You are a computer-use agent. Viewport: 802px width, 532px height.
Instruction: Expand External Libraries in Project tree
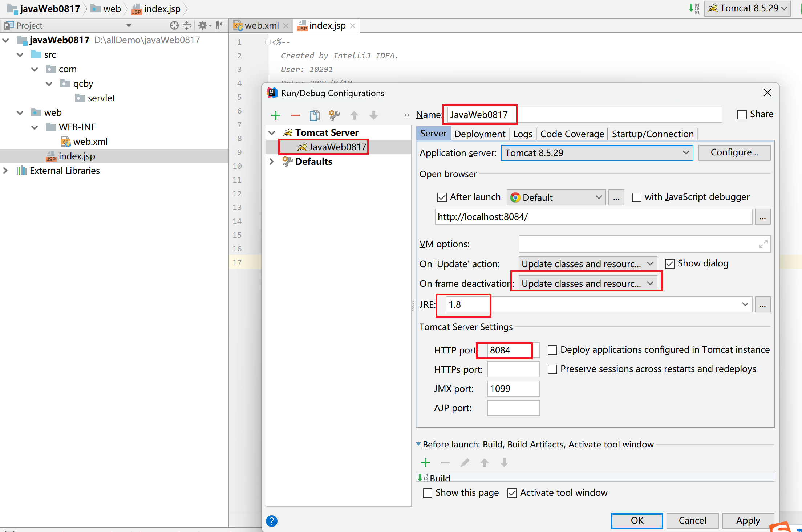pyautogui.click(x=5, y=171)
